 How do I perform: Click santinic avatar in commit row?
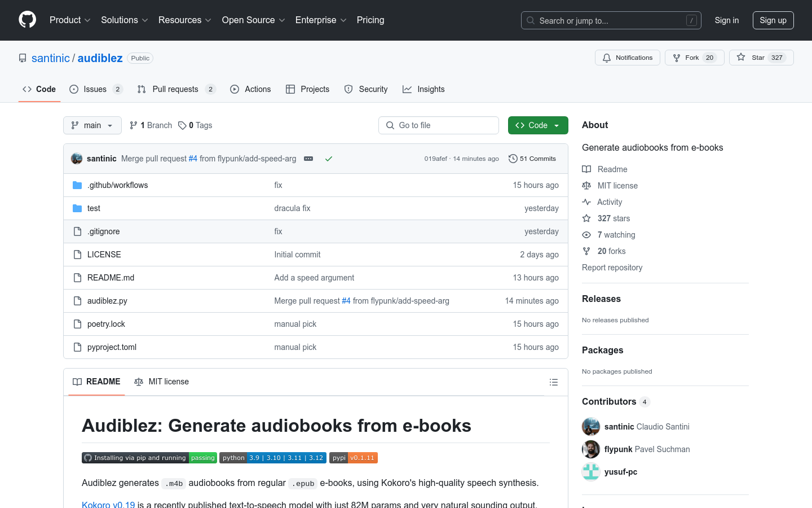pos(77,159)
